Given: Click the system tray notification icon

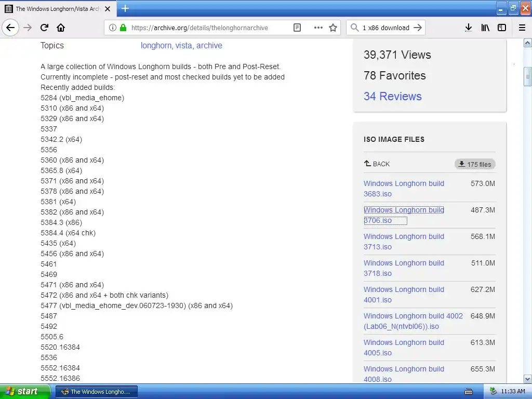Looking at the screenshot, I should point(493,391).
